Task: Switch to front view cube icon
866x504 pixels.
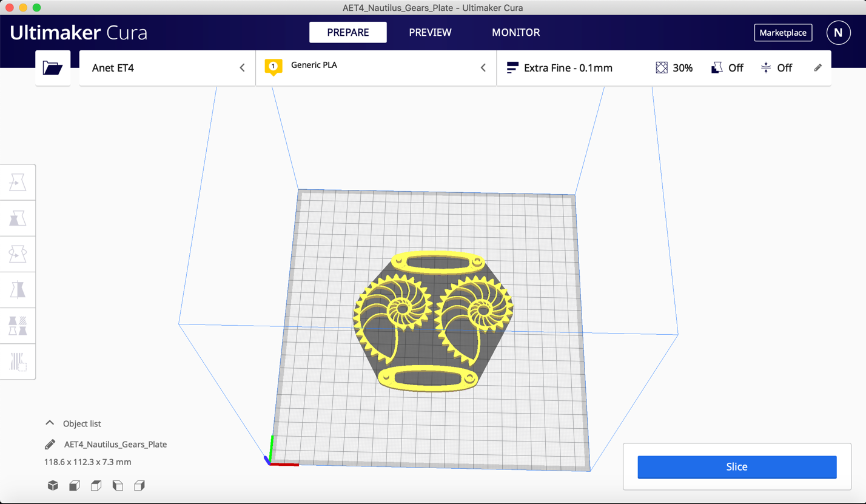Action: (75, 485)
